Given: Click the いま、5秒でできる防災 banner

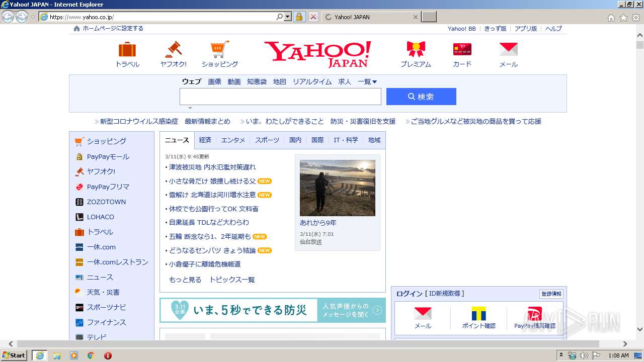Looking at the screenshot, I should click(273, 310).
